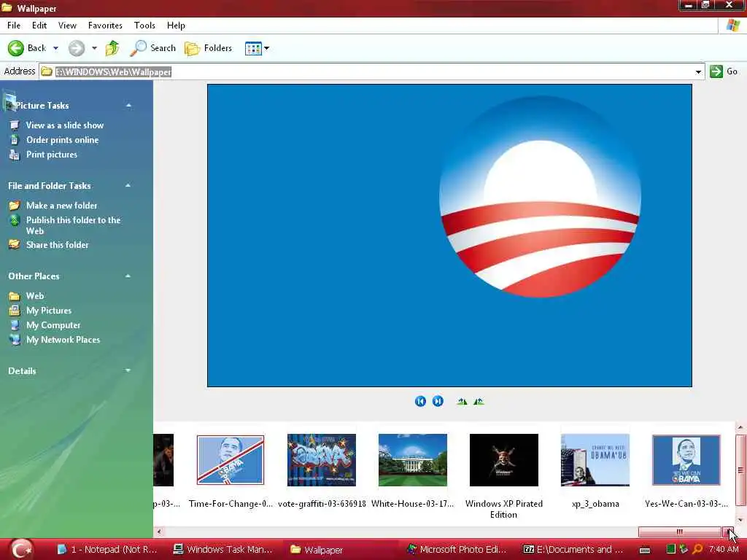Click the My Computer icon

[x=15, y=325]
